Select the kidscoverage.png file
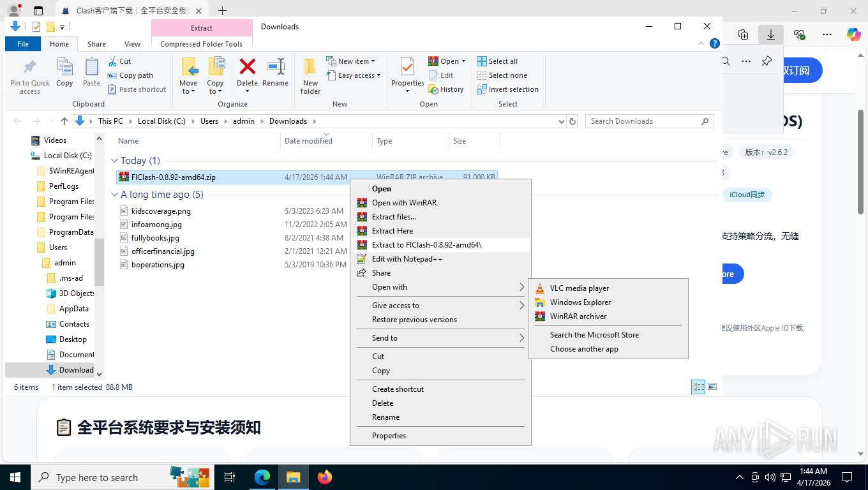Screen dimensions: 868x490 (x=161, y=211)
